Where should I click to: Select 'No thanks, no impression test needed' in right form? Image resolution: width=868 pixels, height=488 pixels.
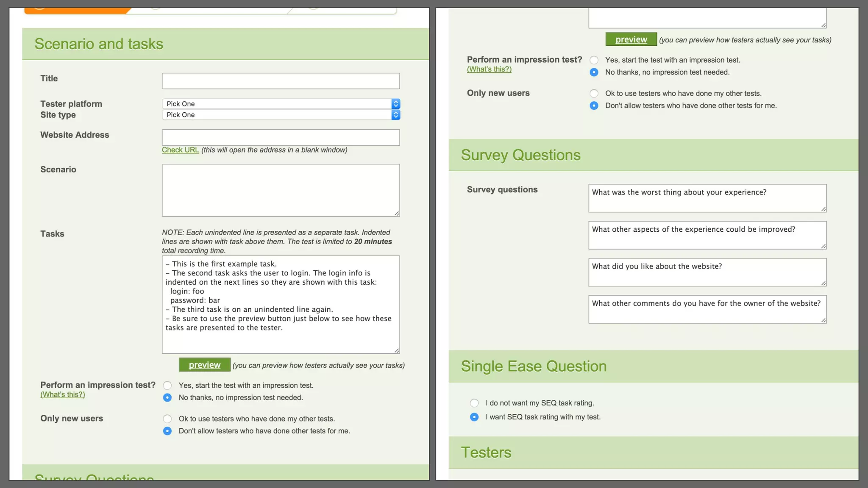point(594,72)
